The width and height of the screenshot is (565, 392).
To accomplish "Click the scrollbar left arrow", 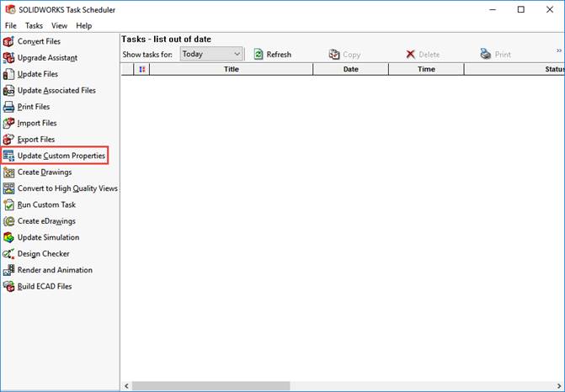I will 126,386.
